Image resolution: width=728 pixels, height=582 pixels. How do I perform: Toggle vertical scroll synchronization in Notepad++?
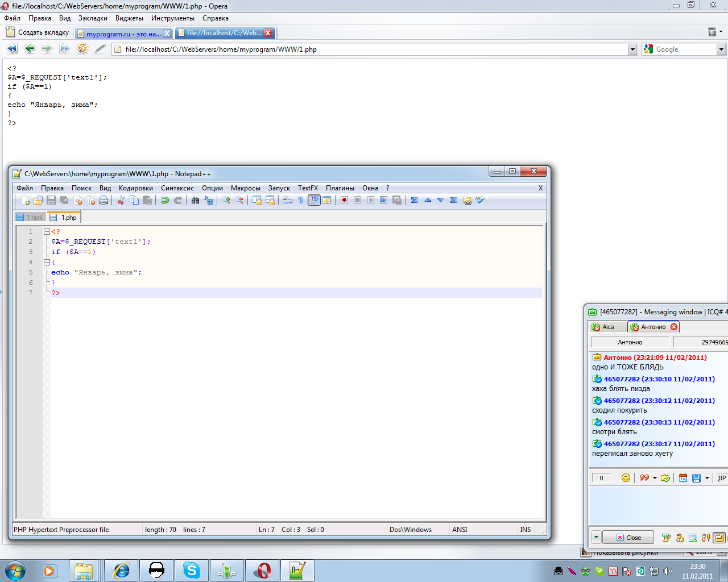(257, 200)
